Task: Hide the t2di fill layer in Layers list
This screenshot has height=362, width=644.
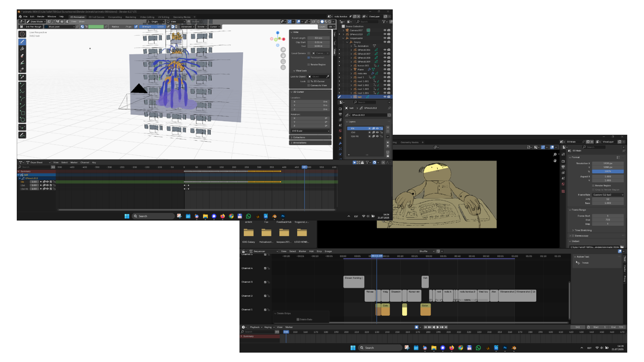Action: pos(377,136)
